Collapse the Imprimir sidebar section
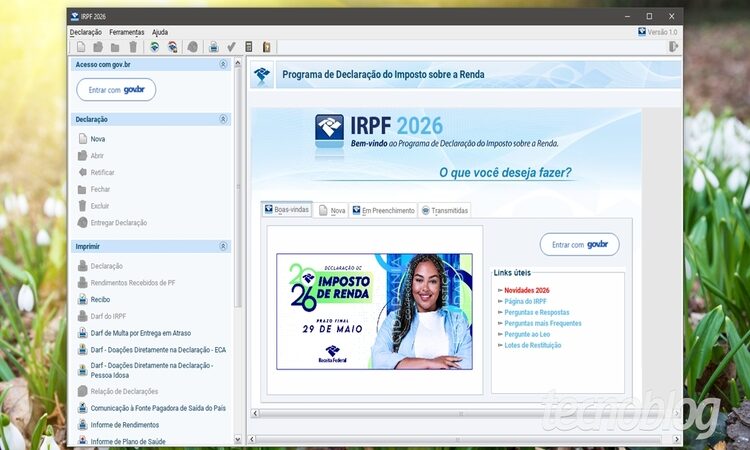Viewport: 750px width, 450px height. click(x=222, y=246)
